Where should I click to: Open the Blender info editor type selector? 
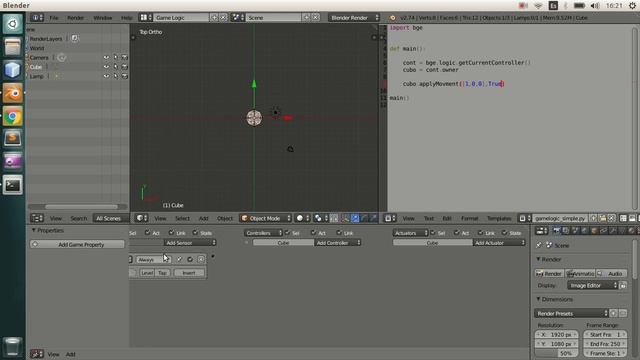pyautogui.click(x=36, y=18)
